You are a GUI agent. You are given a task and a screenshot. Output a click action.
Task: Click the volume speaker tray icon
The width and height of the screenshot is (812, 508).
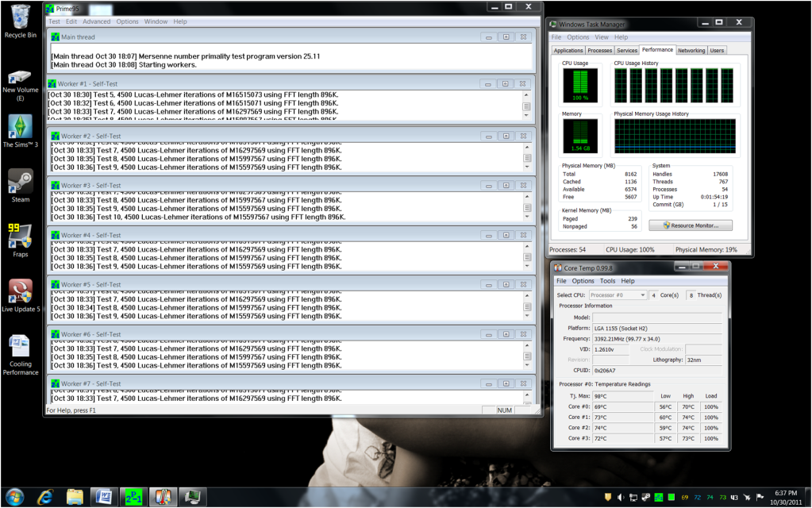point(621,498)
